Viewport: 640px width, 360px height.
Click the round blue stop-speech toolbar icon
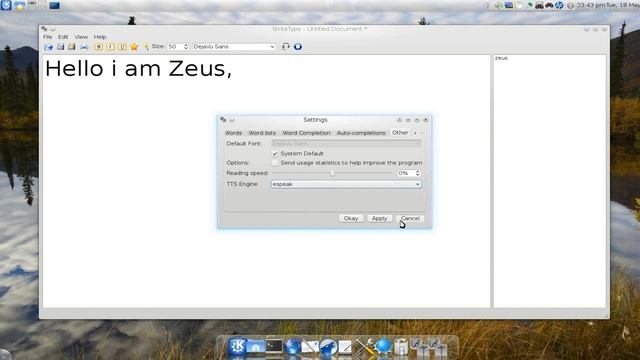pos(298,47)
